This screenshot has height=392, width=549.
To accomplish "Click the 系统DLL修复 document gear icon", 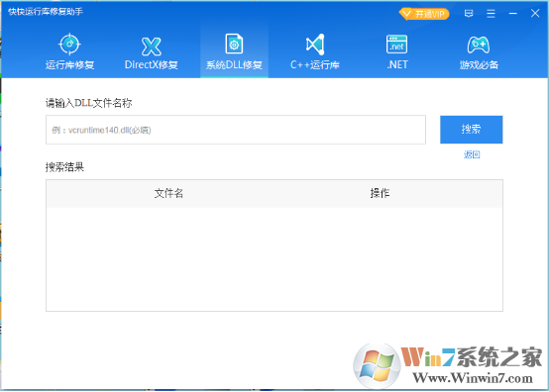I will pyautogui.click(x=234, y=44).
